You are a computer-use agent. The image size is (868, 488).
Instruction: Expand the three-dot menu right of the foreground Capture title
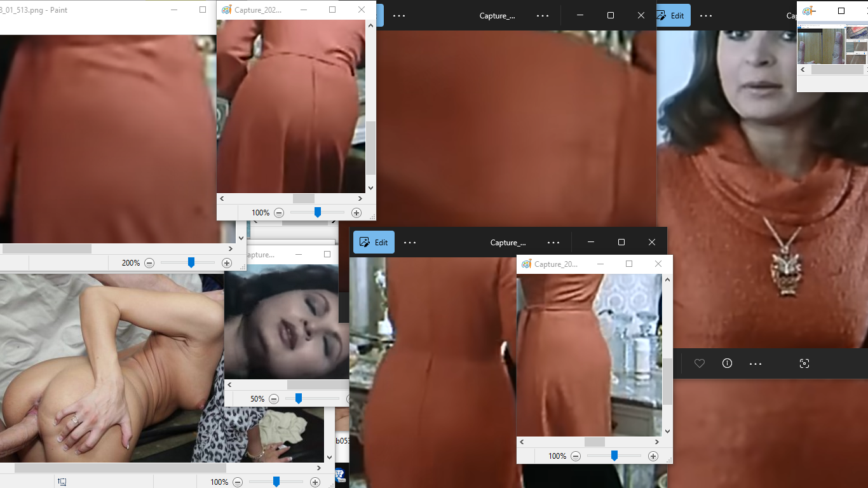click(553, 242)
